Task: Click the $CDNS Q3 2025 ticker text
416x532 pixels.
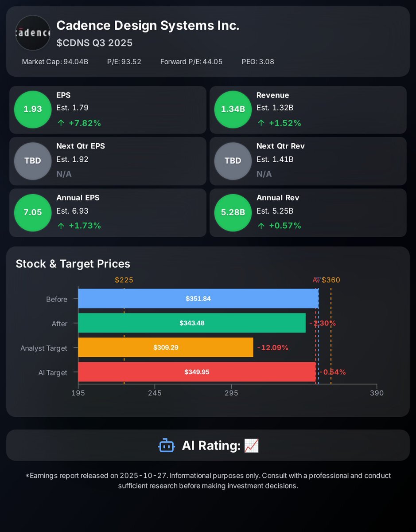Action: (94, 43)
